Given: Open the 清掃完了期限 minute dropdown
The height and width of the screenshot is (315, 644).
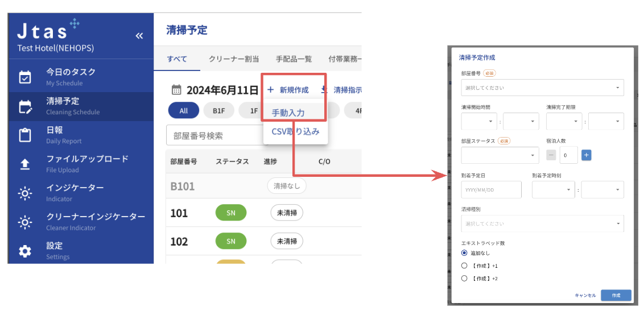Looking at the screenshot, I should click(x=606, y=121).
